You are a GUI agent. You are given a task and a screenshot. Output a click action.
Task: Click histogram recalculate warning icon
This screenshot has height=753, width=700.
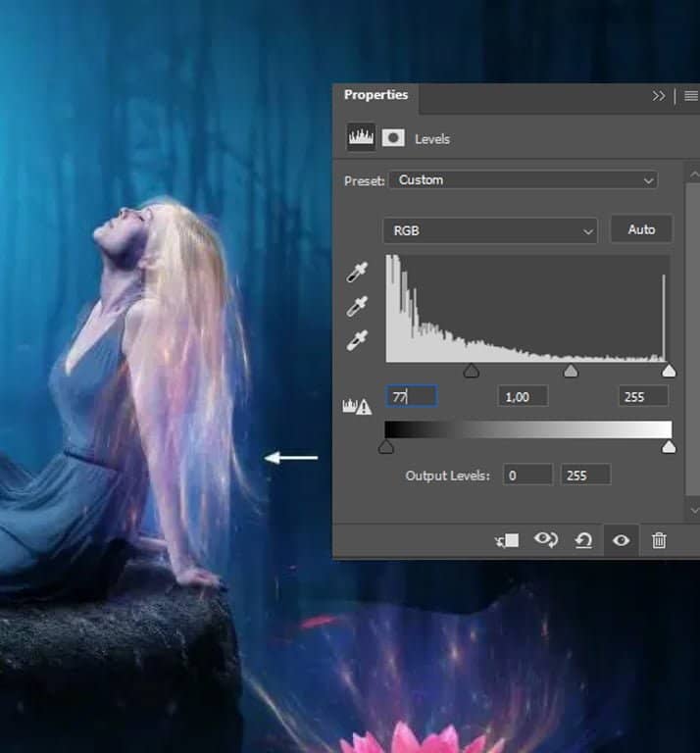click(357, 406)
